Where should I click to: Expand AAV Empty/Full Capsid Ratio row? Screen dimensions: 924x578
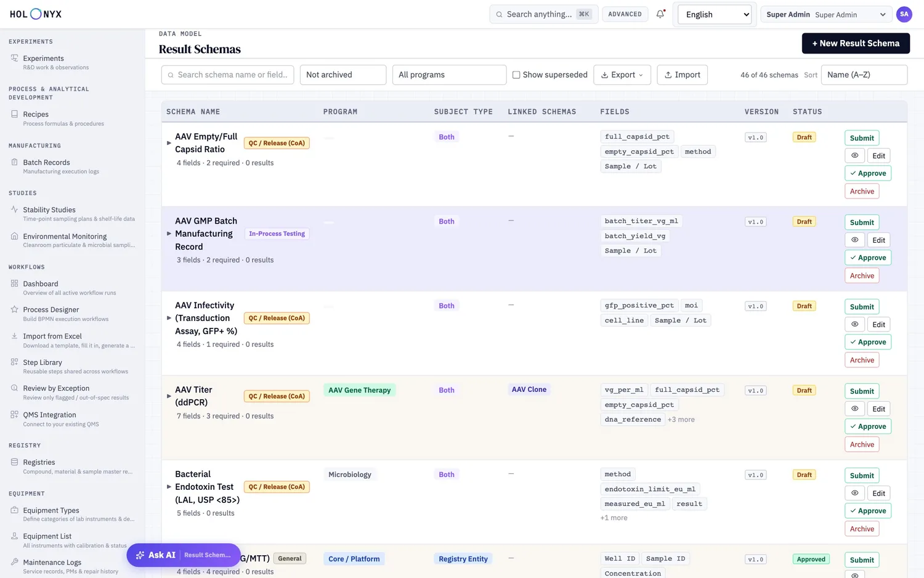169,143
